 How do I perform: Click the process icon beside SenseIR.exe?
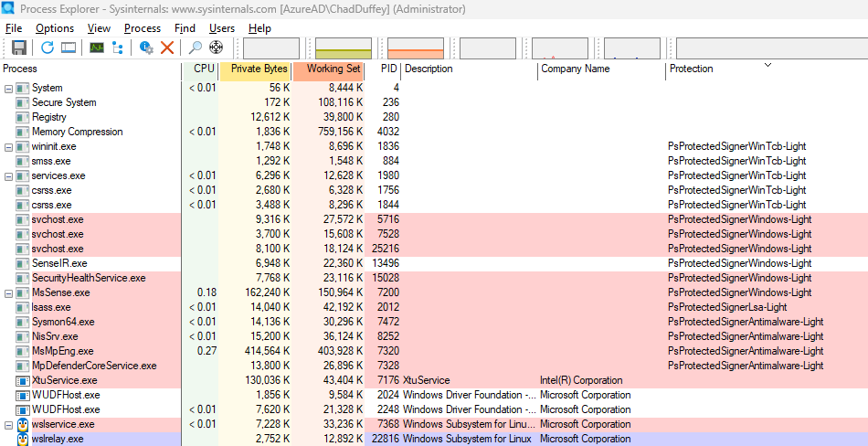click(23, 264)
